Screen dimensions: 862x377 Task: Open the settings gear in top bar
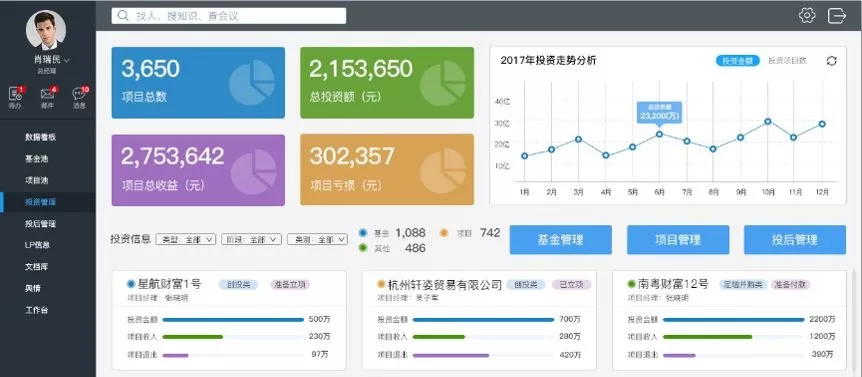pyautogui.click(x=807, y=15)
